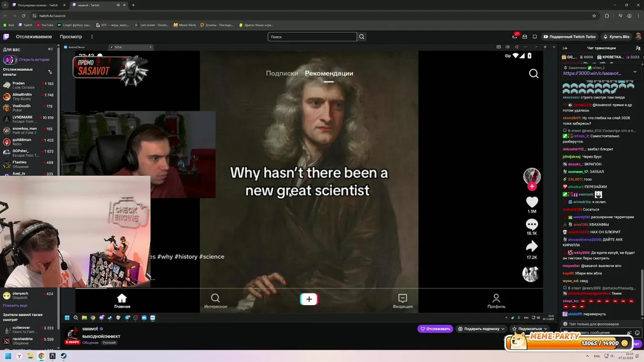Open cutierover recommended channel

[28, 330]
